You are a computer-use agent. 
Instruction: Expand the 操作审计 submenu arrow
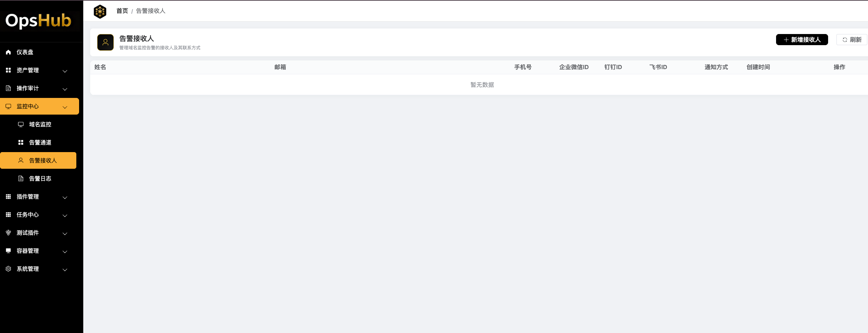pyautogui.click(x=65, y=89)
